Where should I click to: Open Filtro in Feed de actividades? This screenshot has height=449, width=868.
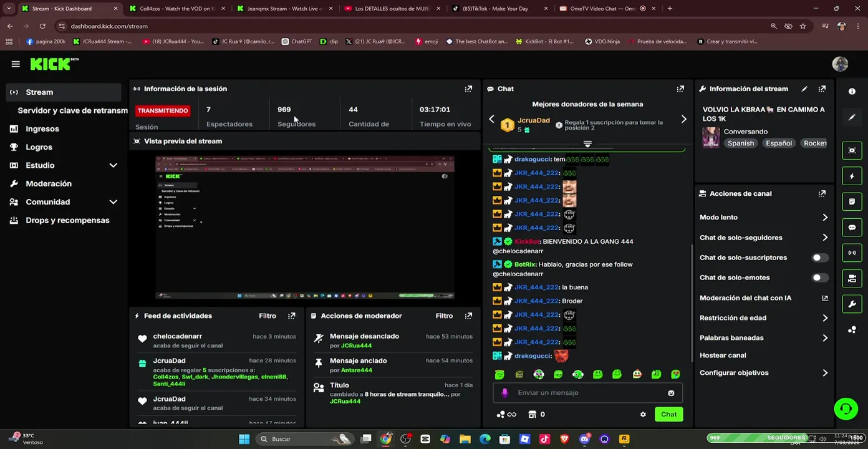[268, 316]
